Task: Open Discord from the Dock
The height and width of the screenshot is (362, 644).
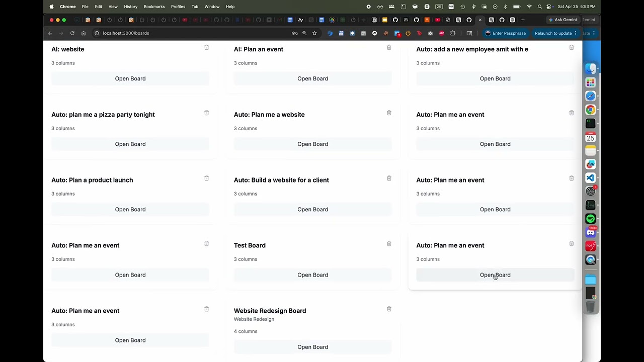Action: pos(591,232)
